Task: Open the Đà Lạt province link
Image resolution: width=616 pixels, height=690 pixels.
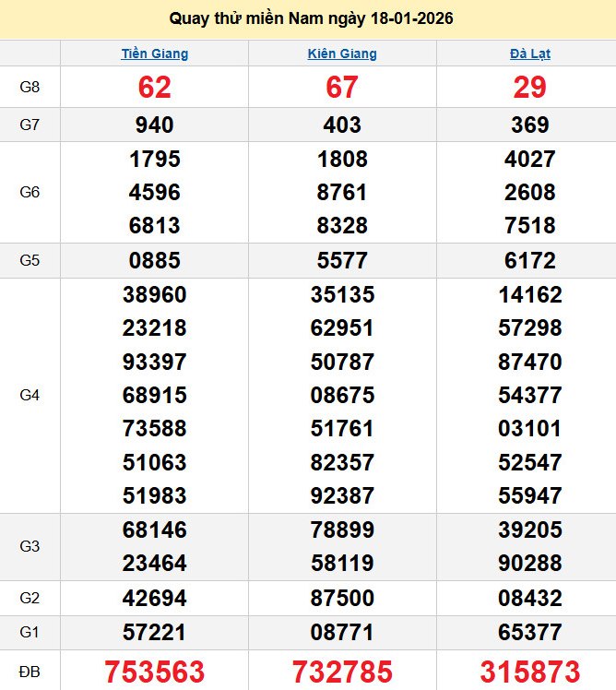Action: point(529,54)
